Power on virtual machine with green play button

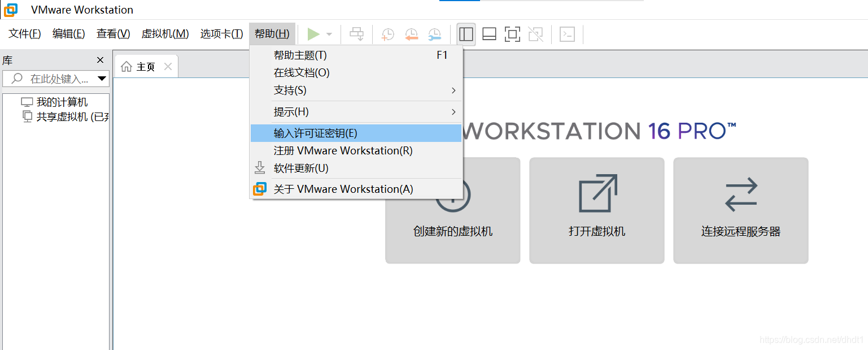click(x=313, y=34)
